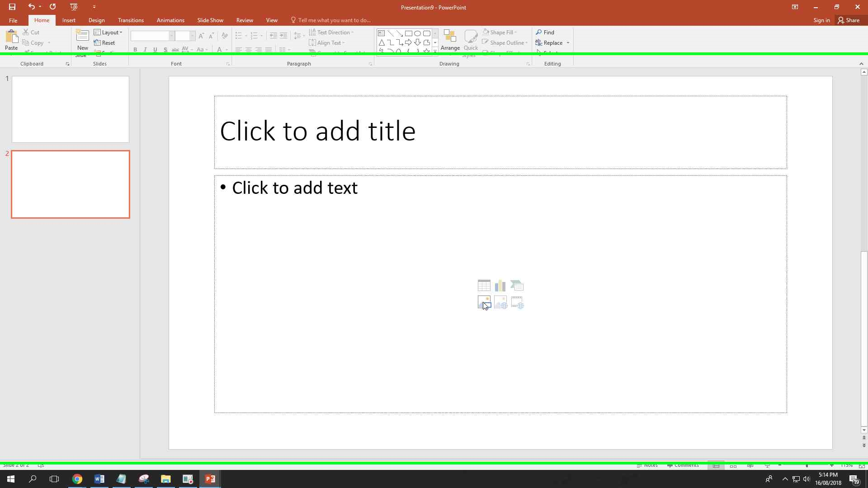Click the font color swatch in ribbon
This screenshot has height=488, width=868.
click(219, 50)
